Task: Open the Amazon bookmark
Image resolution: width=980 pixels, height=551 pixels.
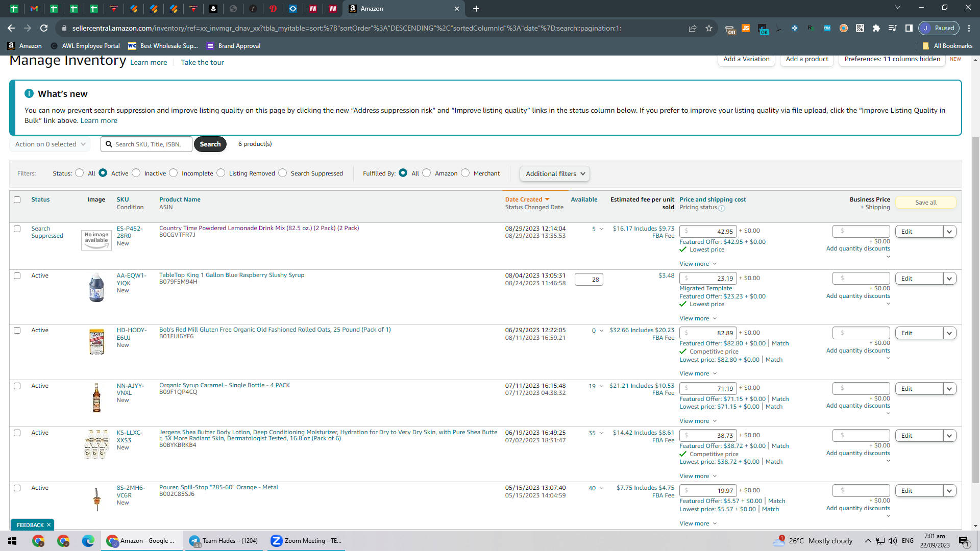Action: 24,46
